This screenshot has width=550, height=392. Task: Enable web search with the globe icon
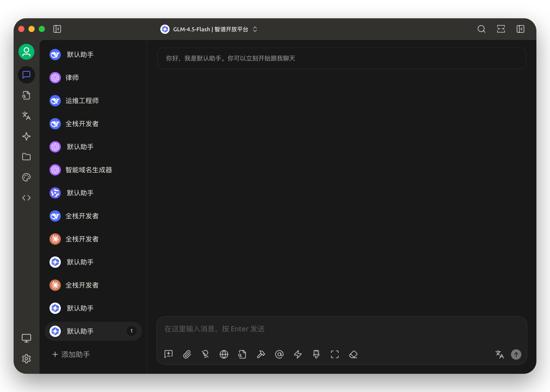224,354
